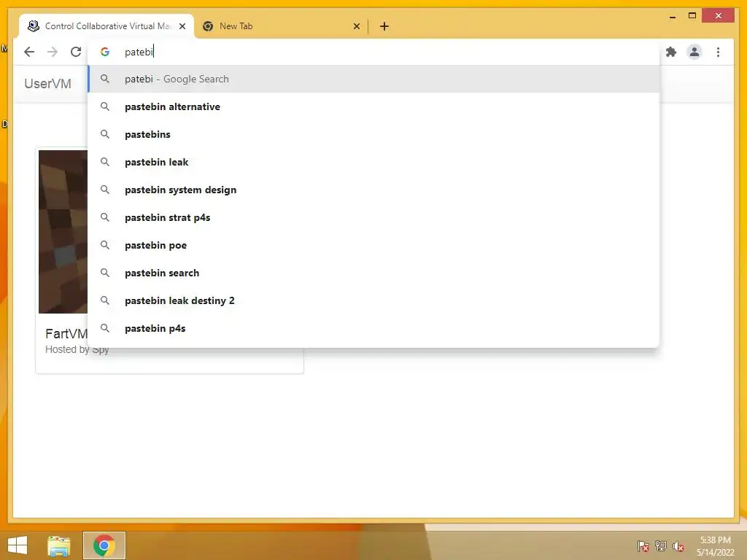The image size is (747, 560).
Task: Pick the 'pastebins' suggestion
Action: pos(374,134)
